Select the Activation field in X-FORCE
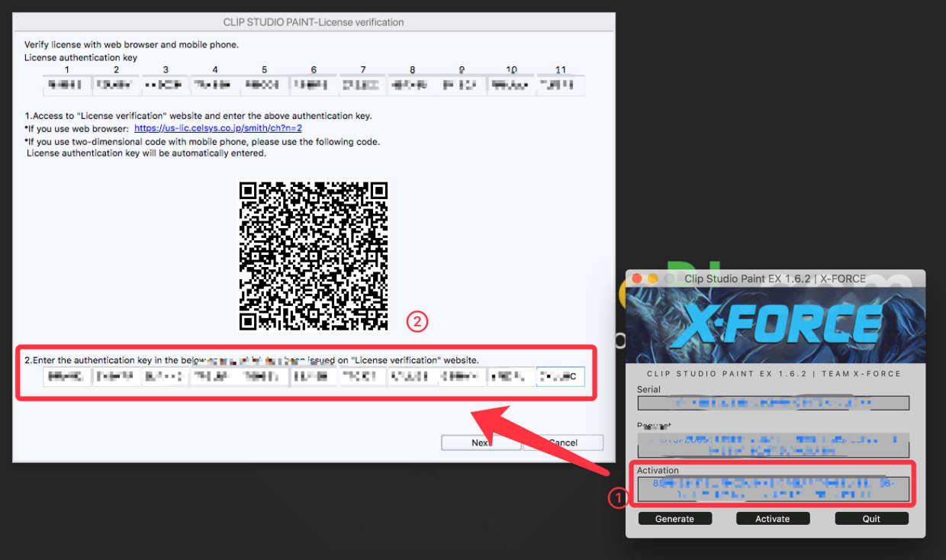 coord(774,489)
